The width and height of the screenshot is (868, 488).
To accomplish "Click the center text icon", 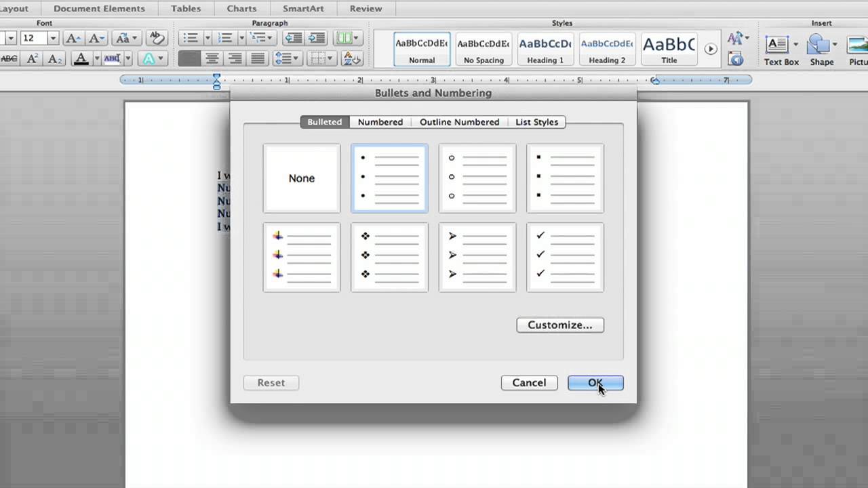I will click(212, 59).
